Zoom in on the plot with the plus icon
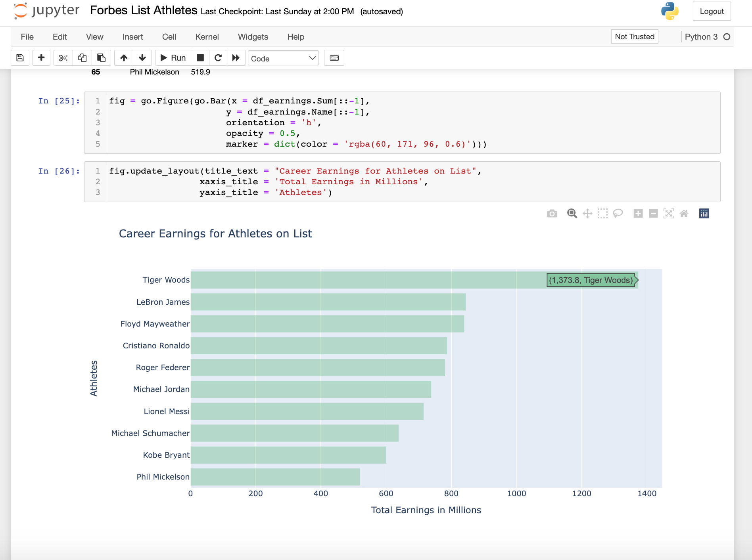The height and width of the screenshot is (560, 752). click(x=638, y=214)
